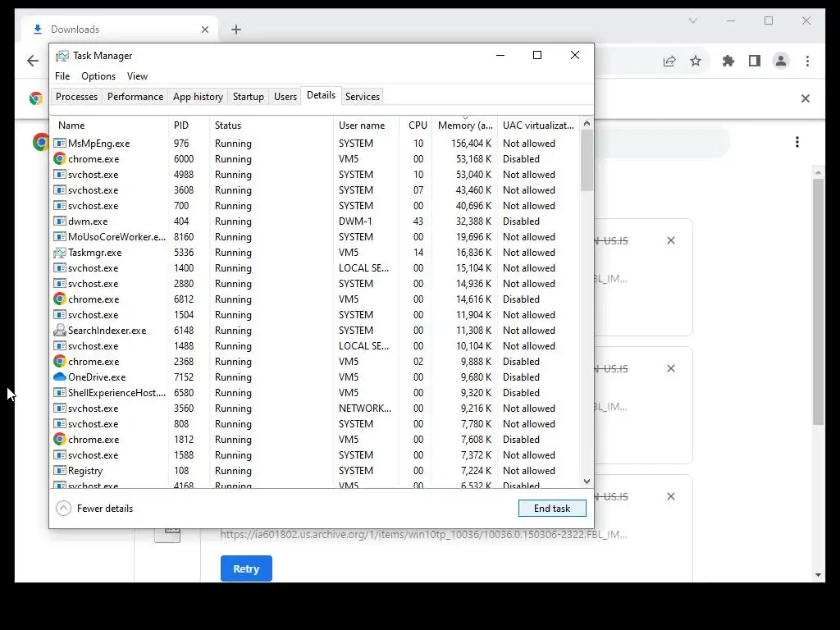Open Chrome's extensions puzzle icon
The height and width of the screenshot is (630, 840).
[728, 61]
